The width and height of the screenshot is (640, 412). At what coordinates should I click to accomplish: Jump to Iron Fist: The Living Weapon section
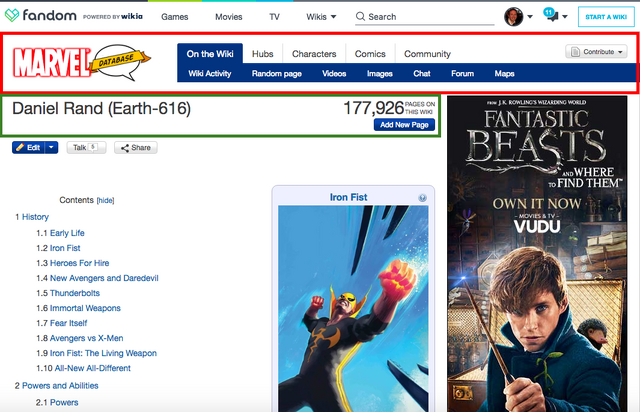pos(103,353)
